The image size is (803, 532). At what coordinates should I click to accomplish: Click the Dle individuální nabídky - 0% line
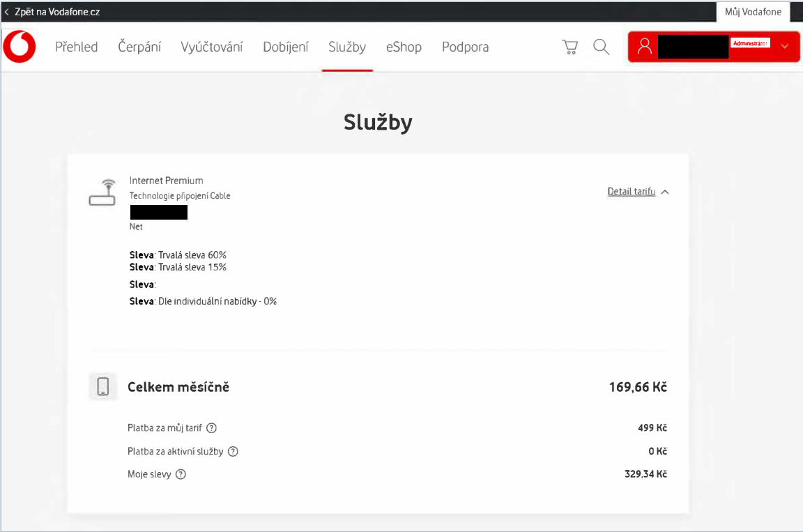pos(203,301)
